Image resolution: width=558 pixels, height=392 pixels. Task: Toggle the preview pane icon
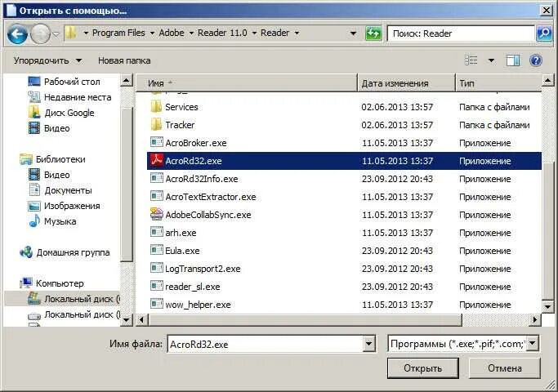point(513,60)
